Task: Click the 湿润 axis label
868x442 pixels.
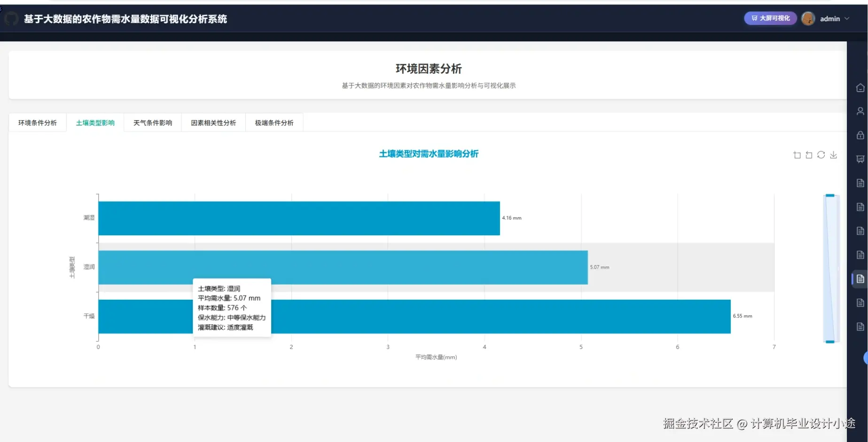Action: coord(89,267)
